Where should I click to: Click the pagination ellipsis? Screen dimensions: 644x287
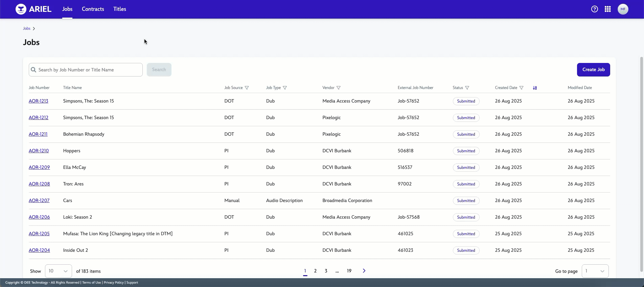(x=337, y=271)
